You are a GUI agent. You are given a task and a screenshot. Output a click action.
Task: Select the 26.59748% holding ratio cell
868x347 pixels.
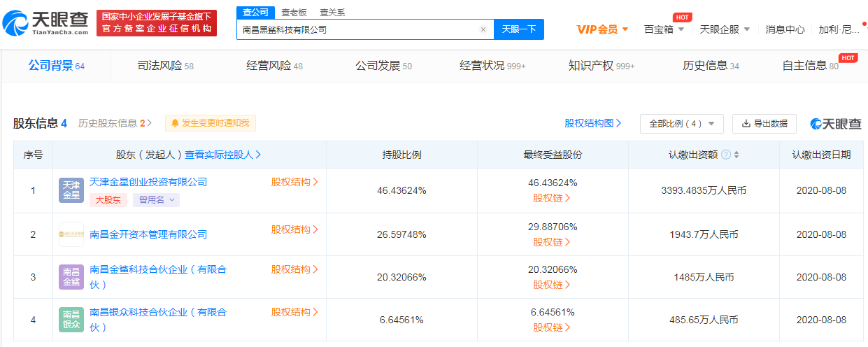[401, 235]
